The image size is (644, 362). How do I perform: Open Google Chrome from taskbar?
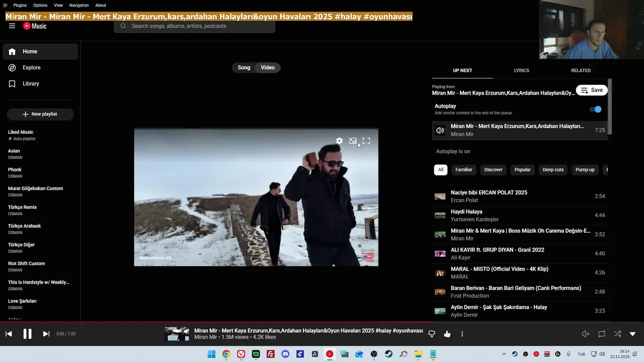226,354
